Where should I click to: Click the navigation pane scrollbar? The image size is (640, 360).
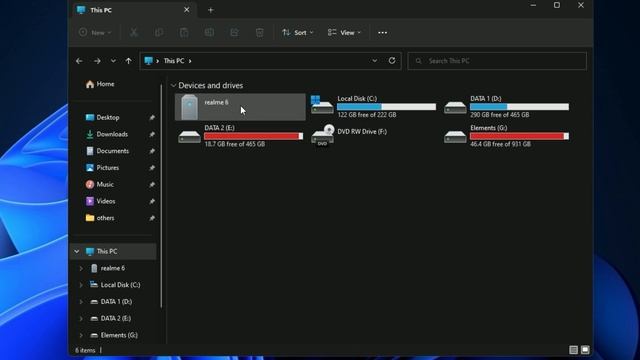pyautogui.click(x=162, y=196)
